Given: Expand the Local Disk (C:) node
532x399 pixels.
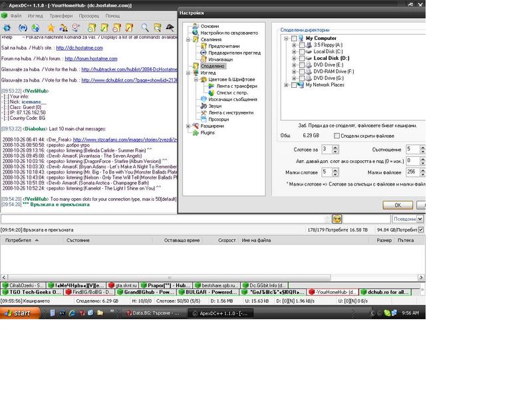Looking at the screenshot, I should pyautogui.click(x=294, y=52).
